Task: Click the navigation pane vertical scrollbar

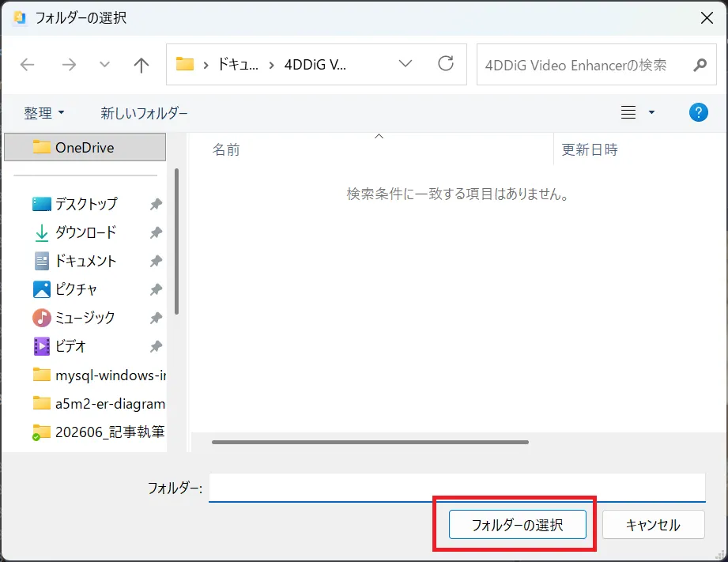Action: pos(176,242)
